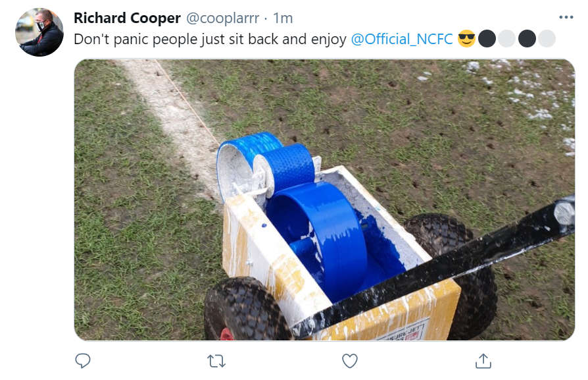
Task: Like the tweet with the heart icon
Action: tap(349, 361)
